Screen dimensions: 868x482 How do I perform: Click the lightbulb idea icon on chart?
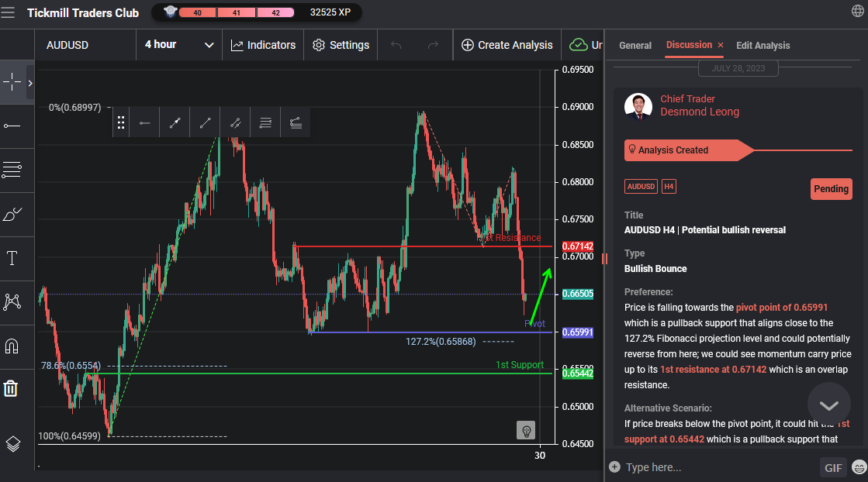526,430
